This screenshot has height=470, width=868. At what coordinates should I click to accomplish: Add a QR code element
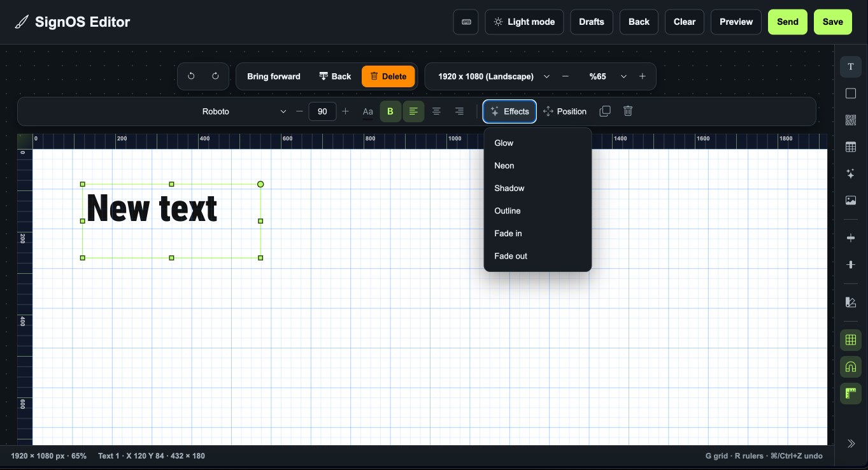pos(850,120)
